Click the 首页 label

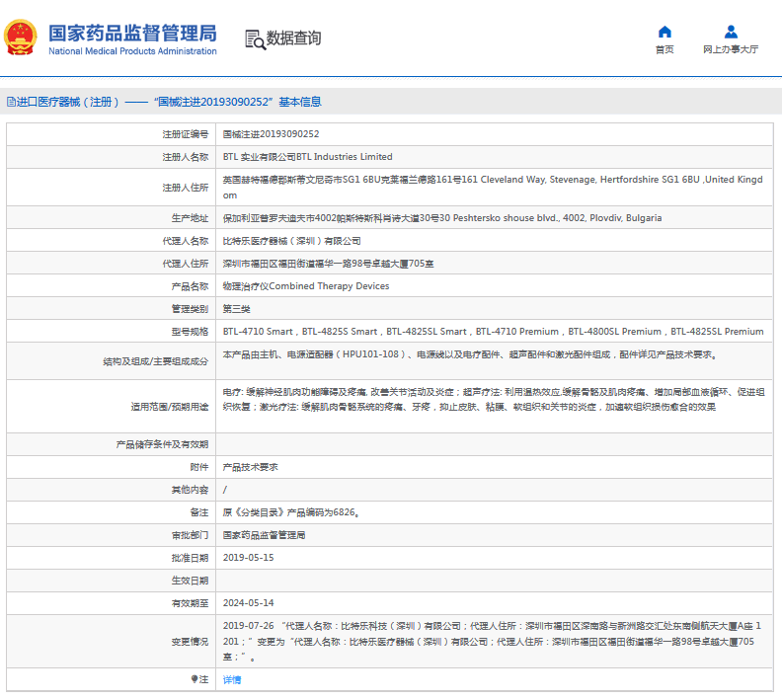pos(665,49)
